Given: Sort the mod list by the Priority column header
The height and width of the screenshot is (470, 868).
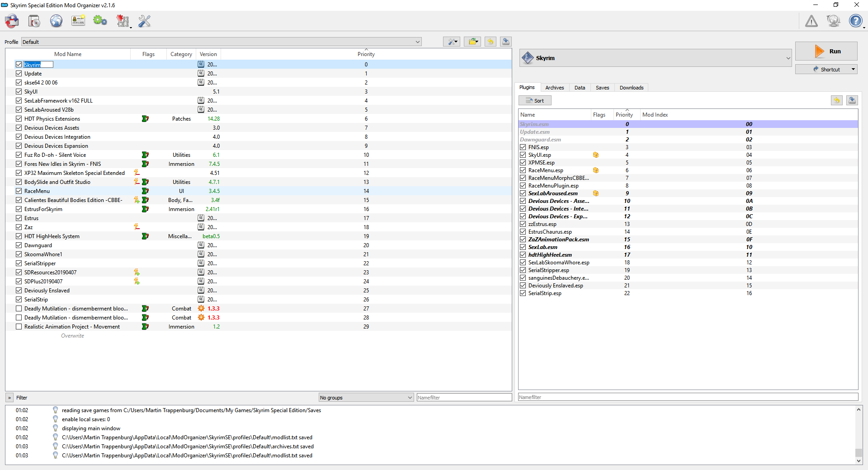Looking at the screenshot, I should (x=366, y=54).
